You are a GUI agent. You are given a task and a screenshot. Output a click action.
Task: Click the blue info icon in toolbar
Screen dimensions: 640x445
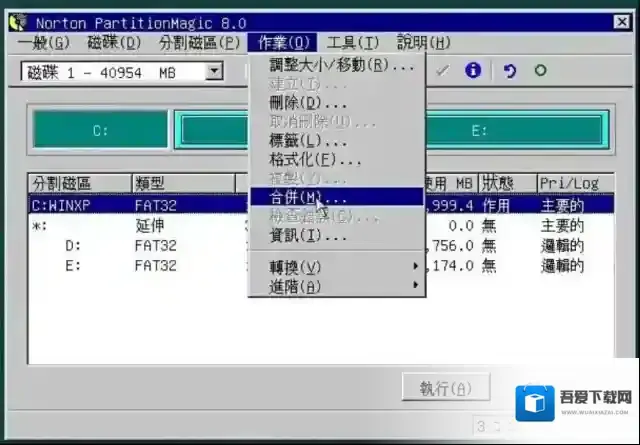pyautogui.click(x=473, y=71)
